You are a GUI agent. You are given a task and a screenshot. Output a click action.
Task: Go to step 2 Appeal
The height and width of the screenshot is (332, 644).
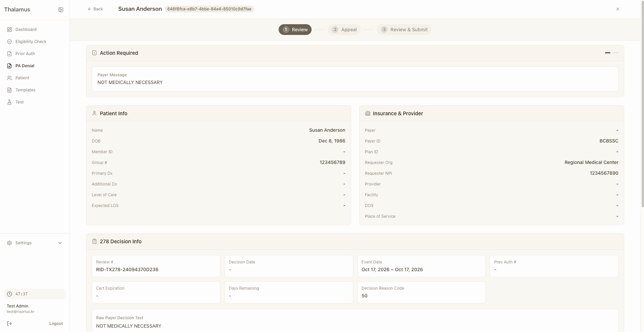344,30
